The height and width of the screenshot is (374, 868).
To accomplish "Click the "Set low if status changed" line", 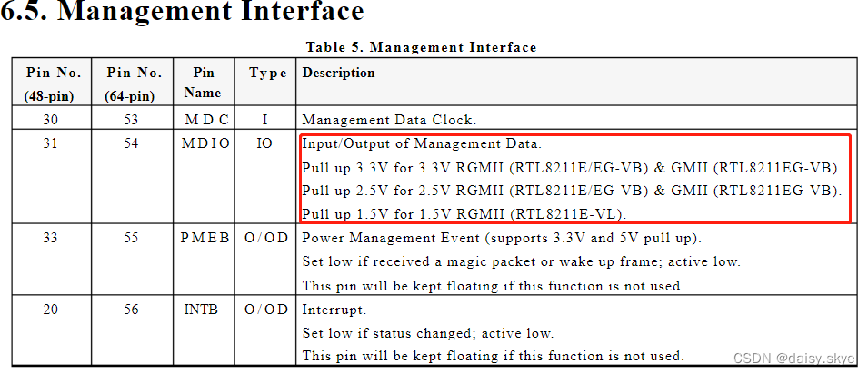I will tap(427, 333).
